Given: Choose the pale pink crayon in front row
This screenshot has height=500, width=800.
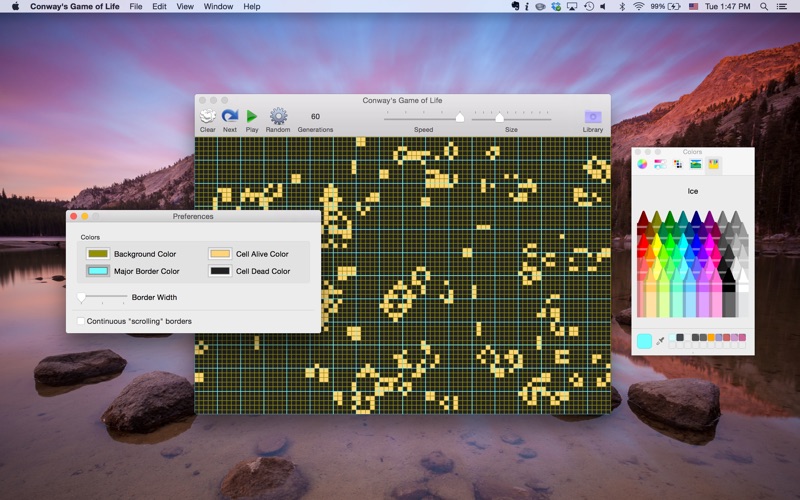Looking at the screenshot, I should pyautogui.click(x=717, y=291).
